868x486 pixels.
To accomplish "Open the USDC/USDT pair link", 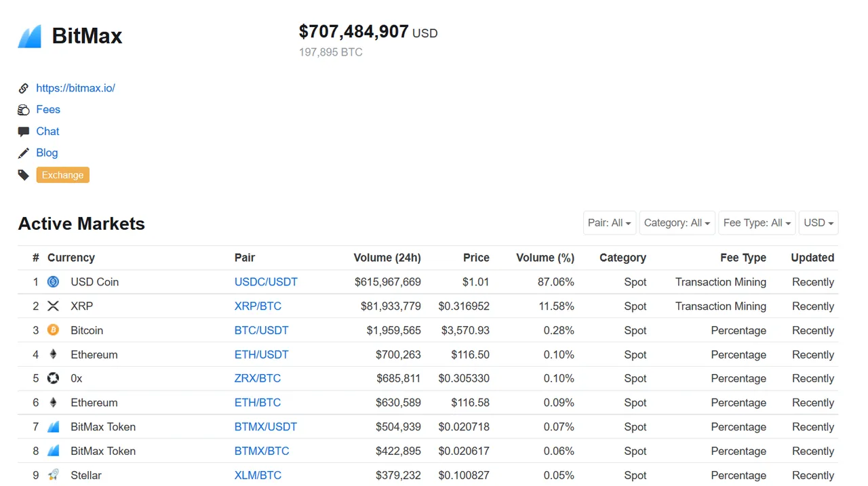I will pyautogui.click(x=266, y=282).
